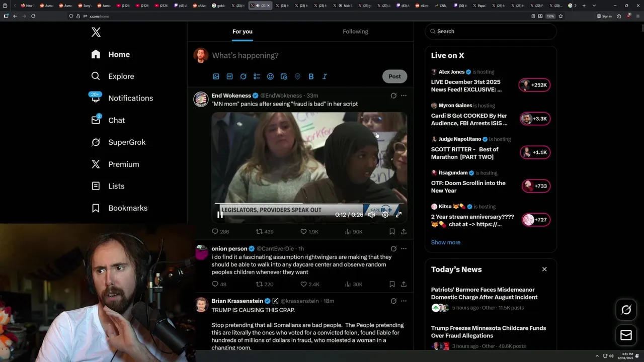This screenshot has height=362, width=644.
Task: Click the Search box
Action: (x=491, y=31)
